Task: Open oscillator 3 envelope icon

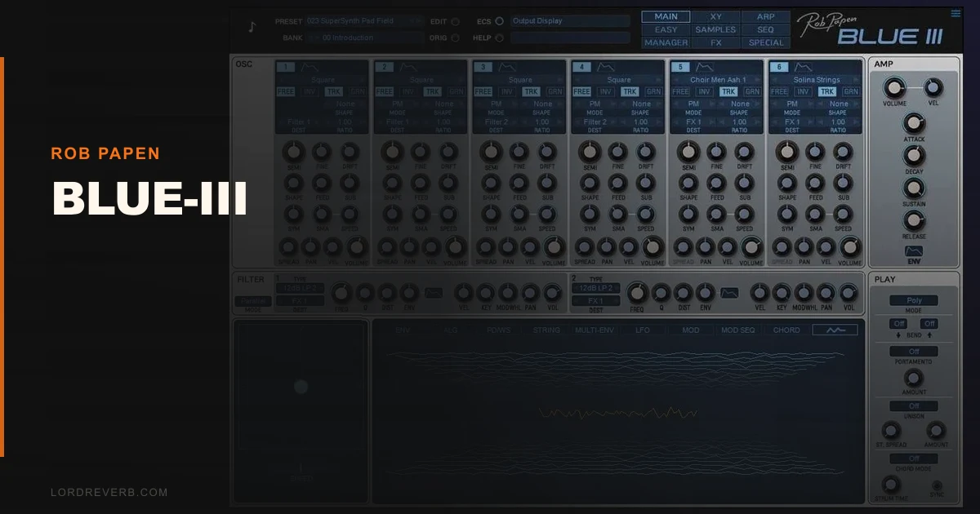Action: tap(506, 67)
